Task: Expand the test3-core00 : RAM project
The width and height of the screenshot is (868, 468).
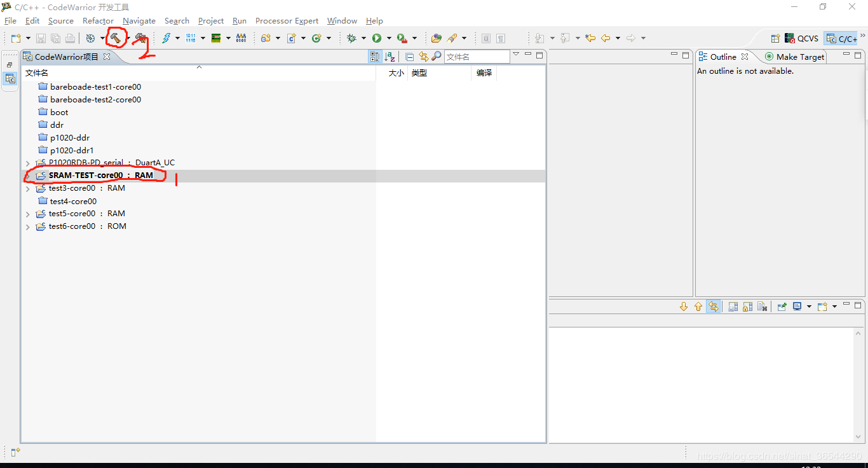Action: click(27, 189)
